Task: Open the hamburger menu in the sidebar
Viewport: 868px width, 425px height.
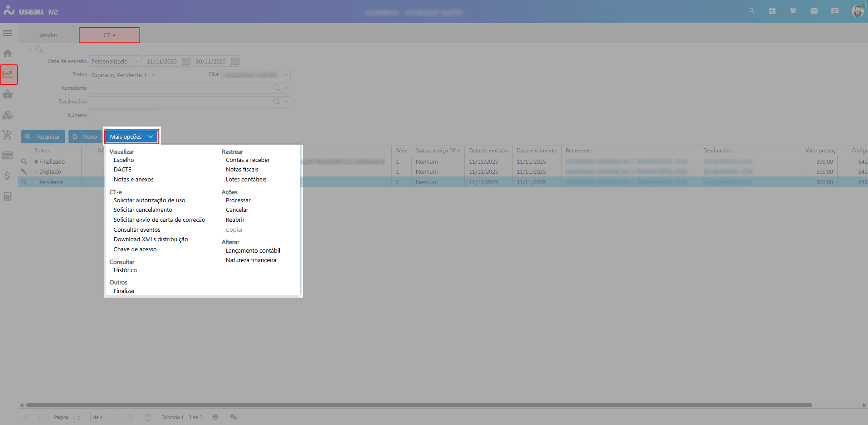Action: pos(7,34)
